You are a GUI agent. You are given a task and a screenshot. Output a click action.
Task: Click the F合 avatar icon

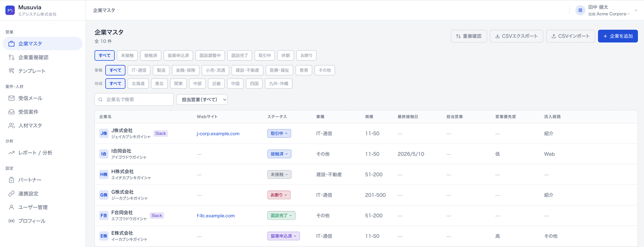pos(104,215)
